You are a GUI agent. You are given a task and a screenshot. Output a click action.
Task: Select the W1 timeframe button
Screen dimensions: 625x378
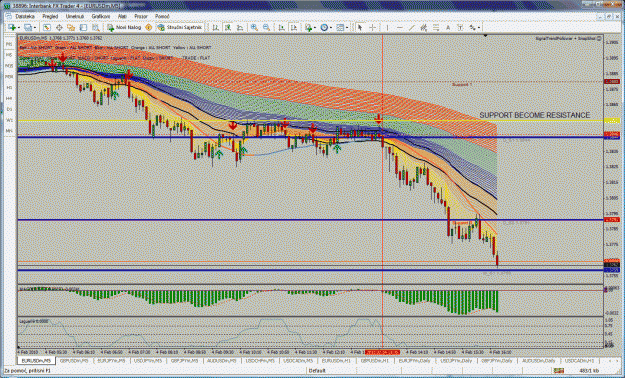(9, 120)
